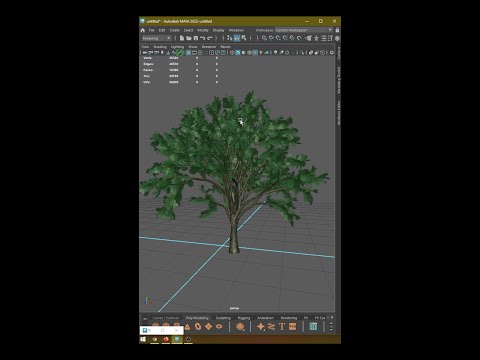Image resolution: width=480 pixels, height=360 pixels.
Task: Create a polygon cone from the shelf
Action: 187,327
